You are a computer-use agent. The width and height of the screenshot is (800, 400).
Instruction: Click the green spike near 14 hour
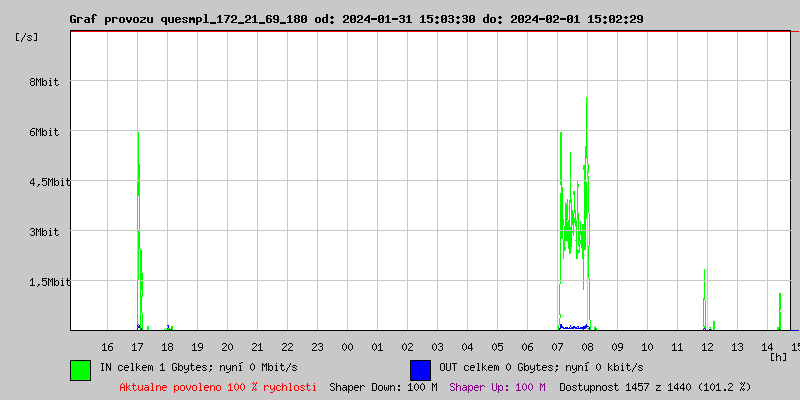pyautogui.click(x=780, y=311)
